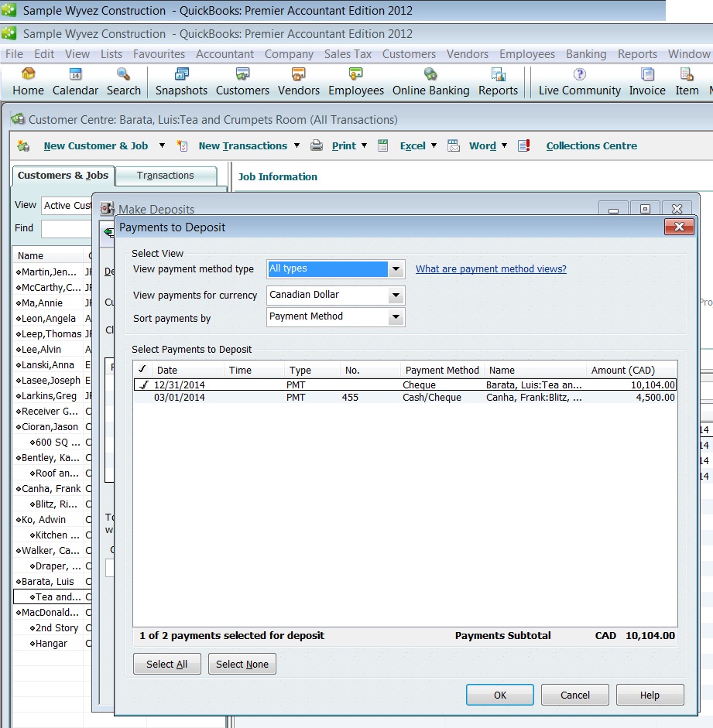
Task: Open the Snapshots icon
Action: [180, 81]
